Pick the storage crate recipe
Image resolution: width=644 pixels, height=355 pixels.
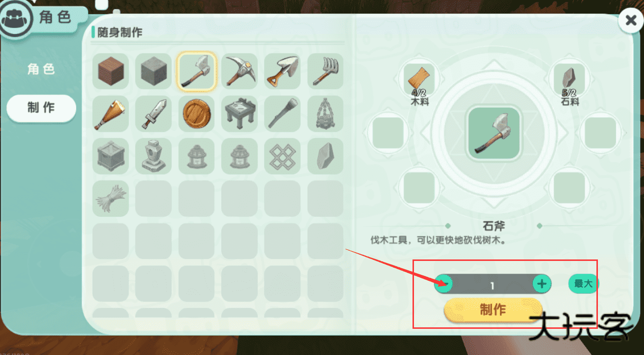tap(110, 156)
